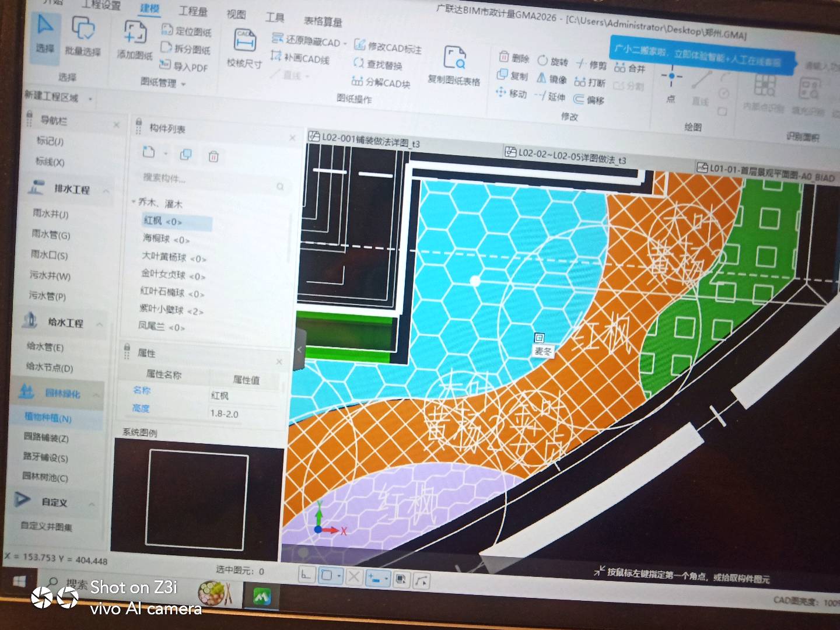Toggle the crossed-out snap icon in status bar
The height and width of the screenshot is (630, 840).
coord(353,577)
